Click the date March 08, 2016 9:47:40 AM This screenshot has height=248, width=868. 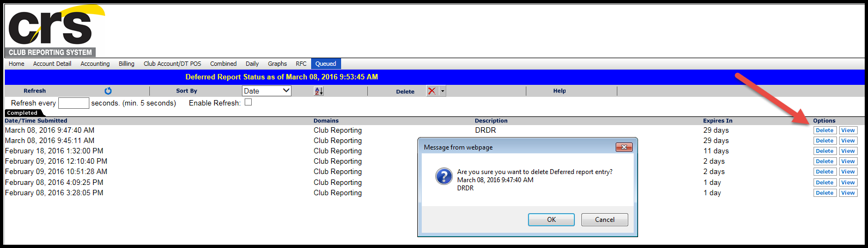(x=50, y=131)
